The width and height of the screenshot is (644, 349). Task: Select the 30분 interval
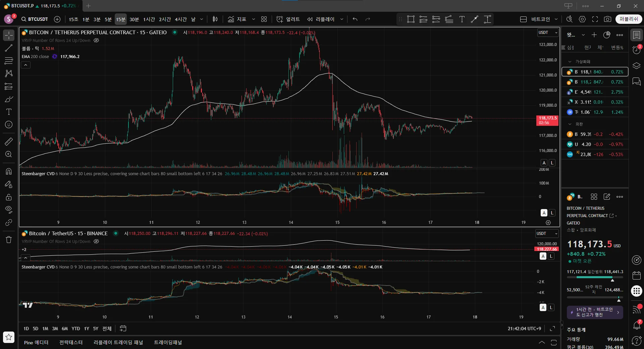click(134, 19)
